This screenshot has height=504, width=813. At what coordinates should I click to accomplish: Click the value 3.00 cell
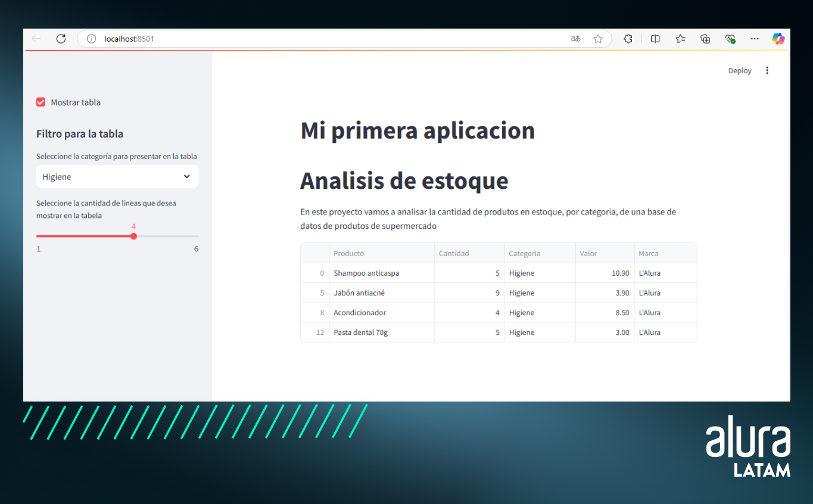tap(605, 332)
